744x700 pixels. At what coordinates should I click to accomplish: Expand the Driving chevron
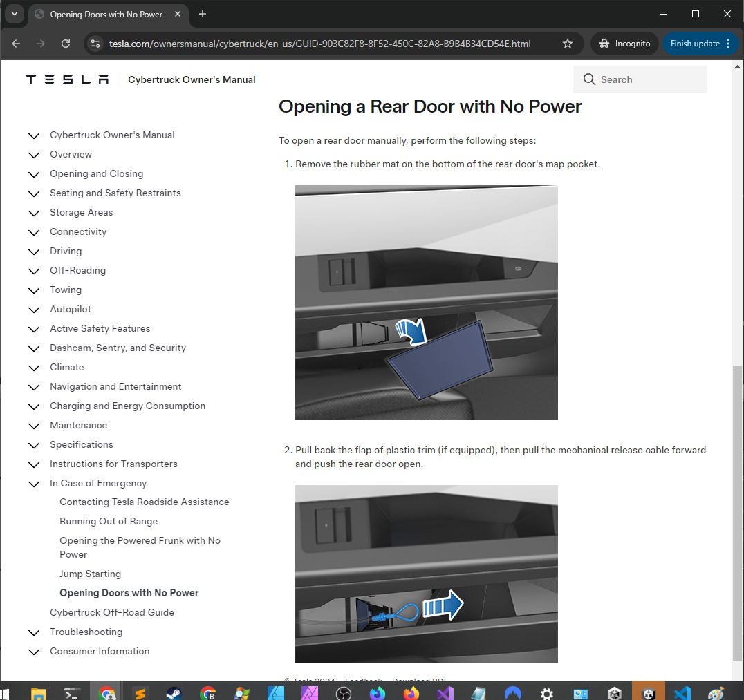(34, 252)
